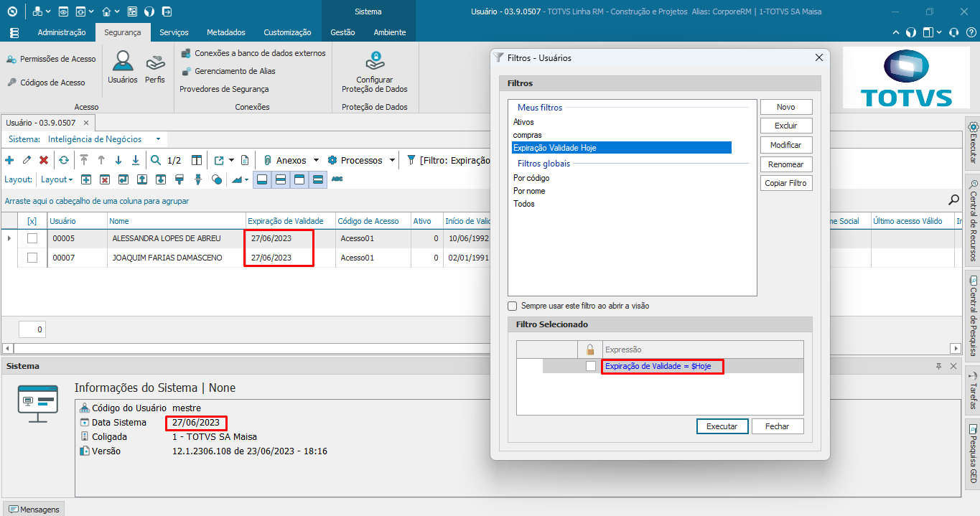The image size is (980, 516).
Task: Click the Mensagens tab at bottom
Action: (x=33, y=509)
